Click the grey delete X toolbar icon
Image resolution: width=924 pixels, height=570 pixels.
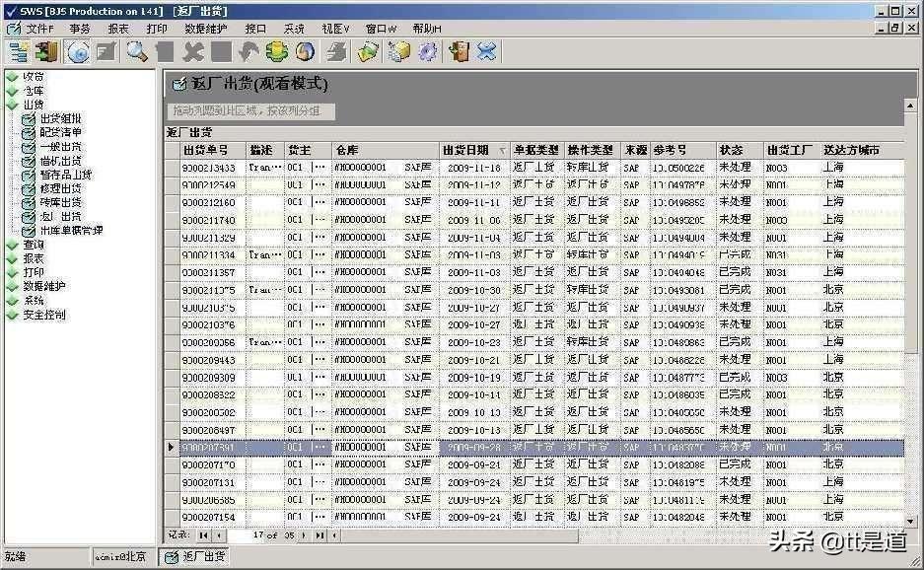click(192, 52)
